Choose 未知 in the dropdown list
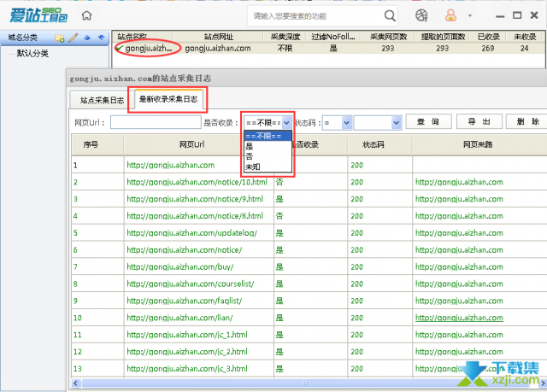The height and width of the screenshot is (392, 547). pos(268,167)
